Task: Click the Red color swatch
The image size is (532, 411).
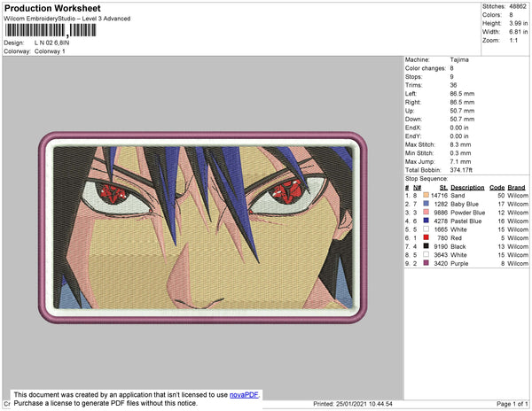Action: coord(426,237)
